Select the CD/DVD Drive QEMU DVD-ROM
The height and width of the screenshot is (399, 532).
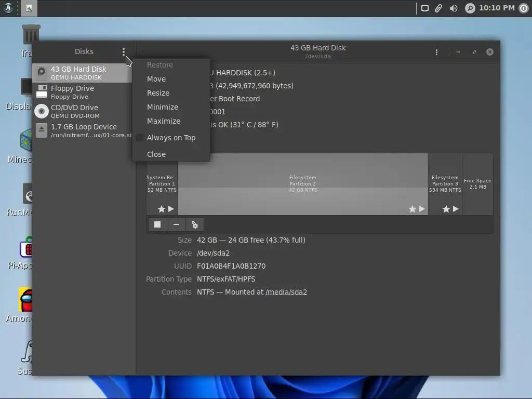(x=82, y=111)
